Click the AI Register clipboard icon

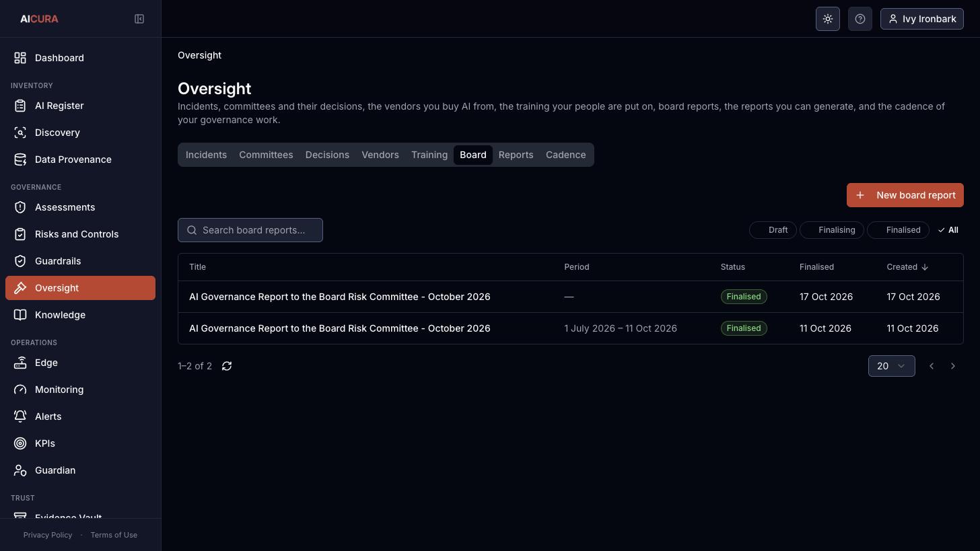20,106
